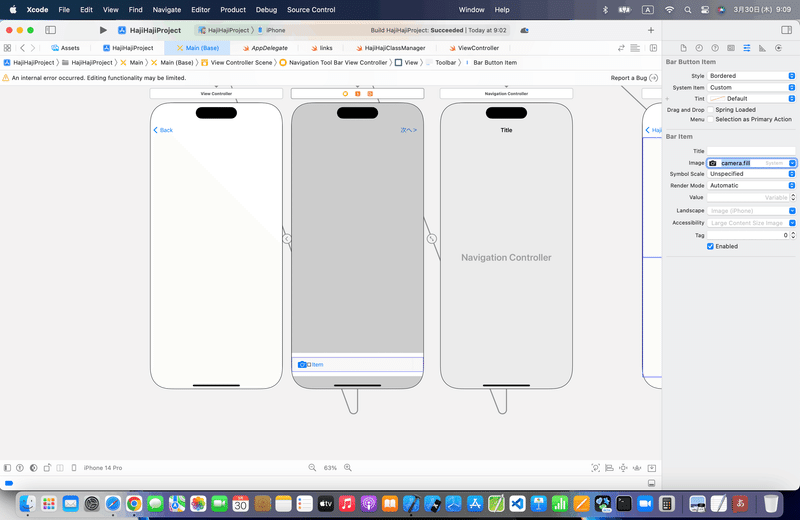Image resolution: width=800 pixels, height=520 pixels.
Task: Open the Landscape image dropdown
Action: (x=792, y=211)
